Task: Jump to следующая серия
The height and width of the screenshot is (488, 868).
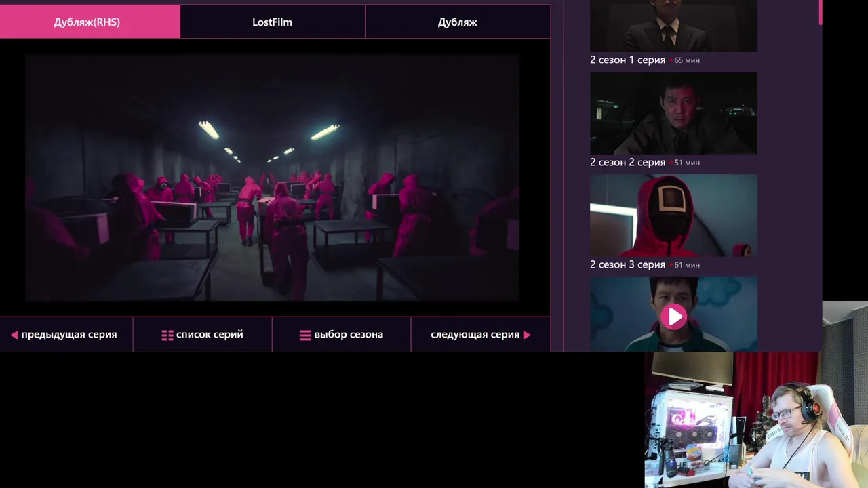Action: [480, 334]
